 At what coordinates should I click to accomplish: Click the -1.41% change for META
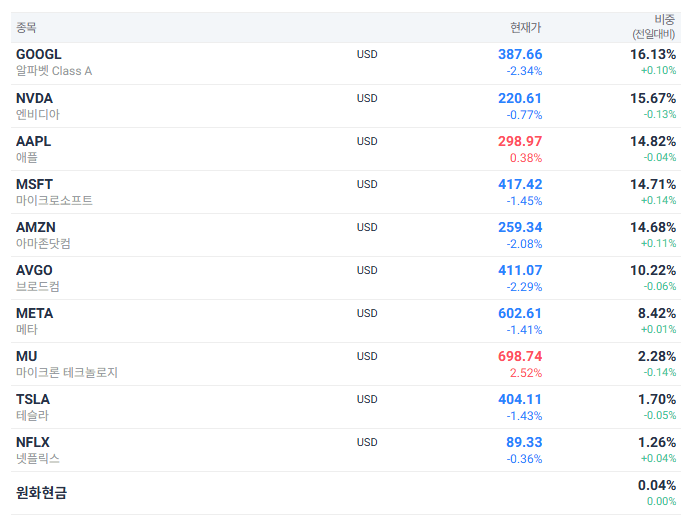pos(524,330)
